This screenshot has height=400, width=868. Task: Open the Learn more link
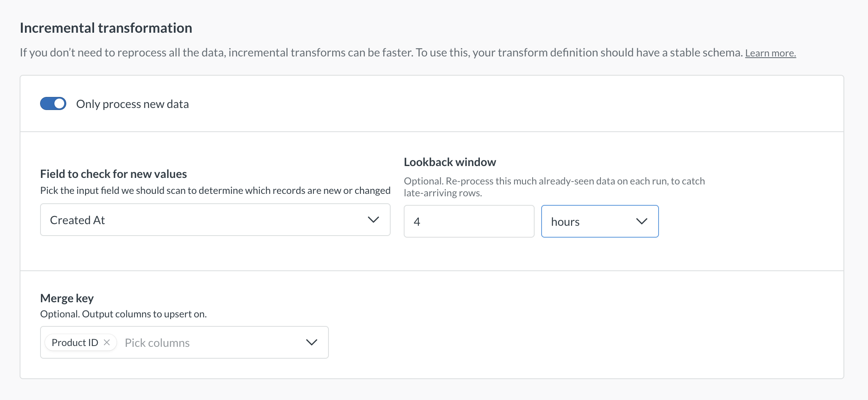tap(770, 53)
